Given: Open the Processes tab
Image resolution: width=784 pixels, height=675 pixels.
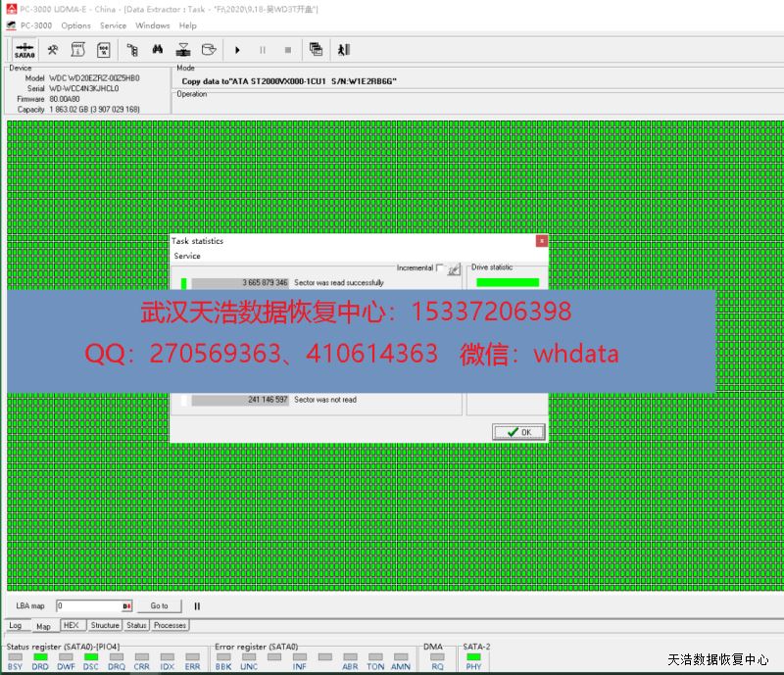Looking at the screenshot, I should click(x=170, y=625).
